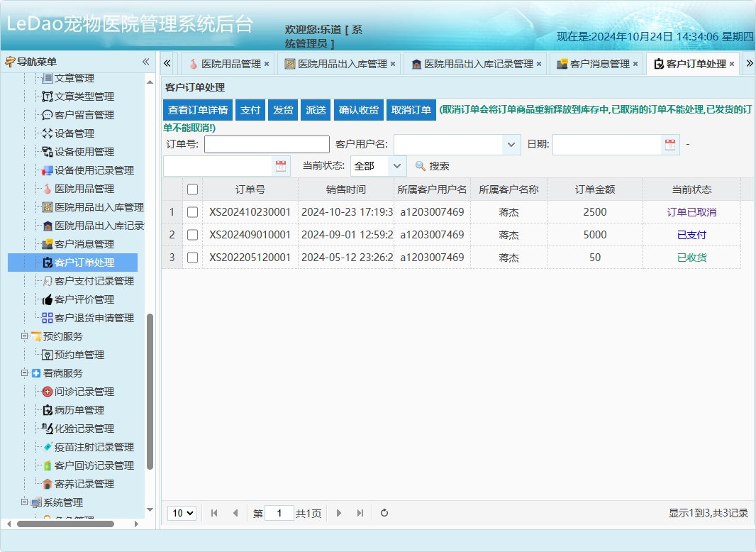
Task: Expand the 当前状态 status dropdown
Action: 398,167
